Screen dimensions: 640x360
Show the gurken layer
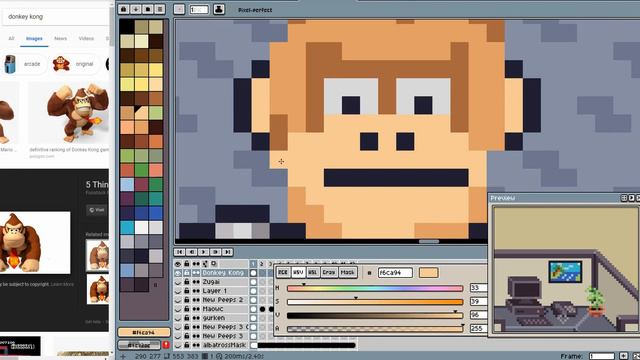point(178,318)
